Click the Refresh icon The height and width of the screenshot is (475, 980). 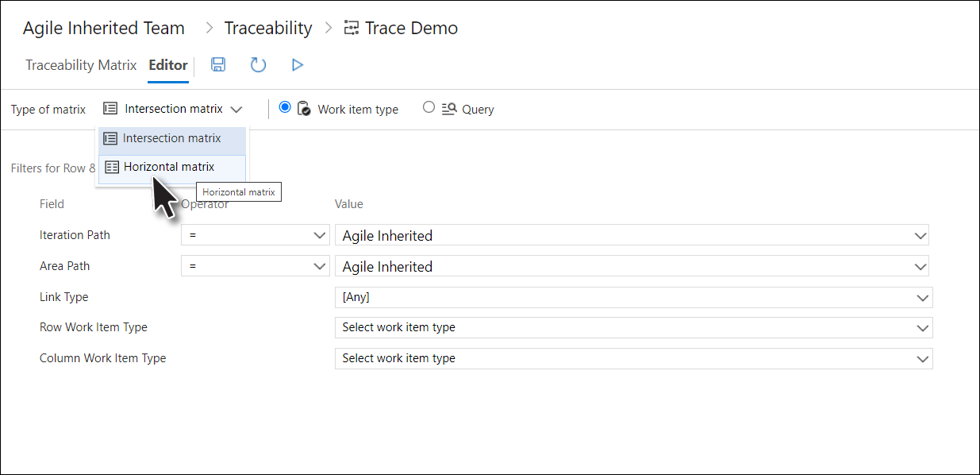[x=258, y=64]
